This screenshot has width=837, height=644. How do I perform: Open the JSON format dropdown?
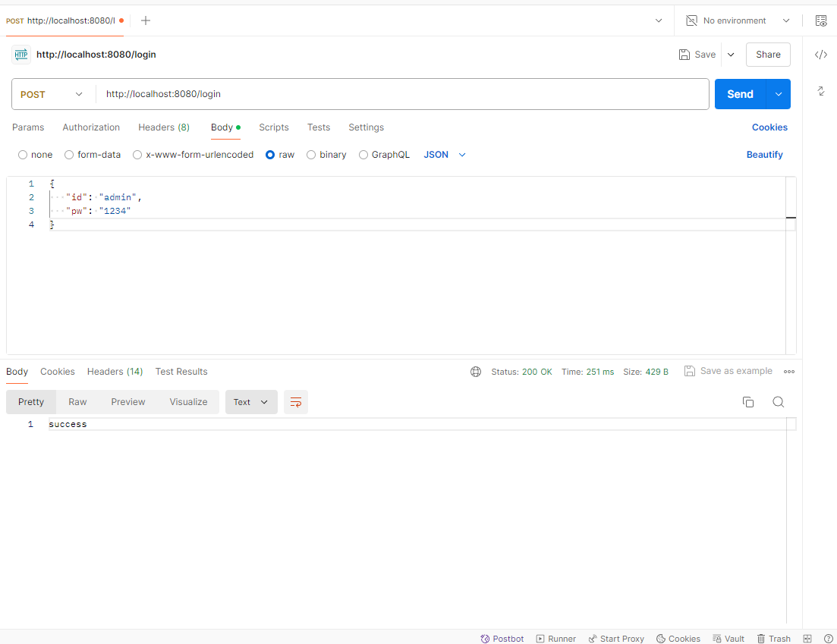click(445, 155)
